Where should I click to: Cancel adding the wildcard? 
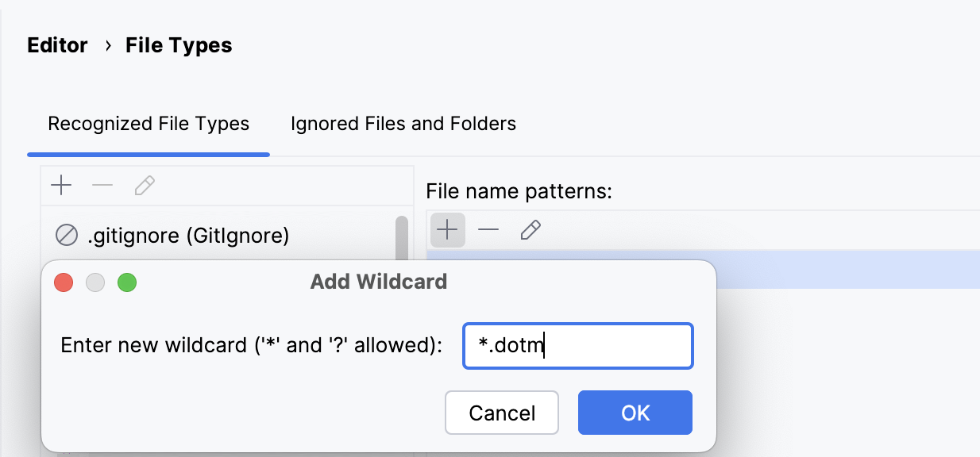tap(502, 413)
